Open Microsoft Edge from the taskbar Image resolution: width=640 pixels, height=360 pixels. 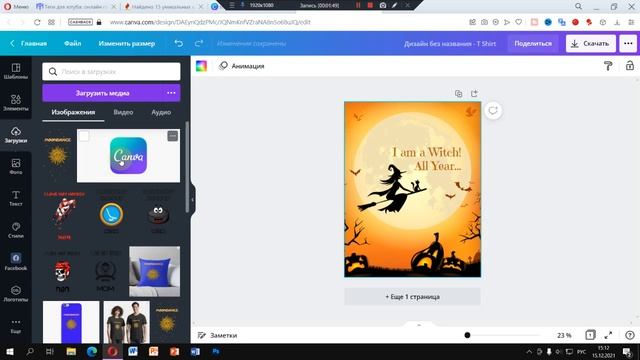pos(91,351)
